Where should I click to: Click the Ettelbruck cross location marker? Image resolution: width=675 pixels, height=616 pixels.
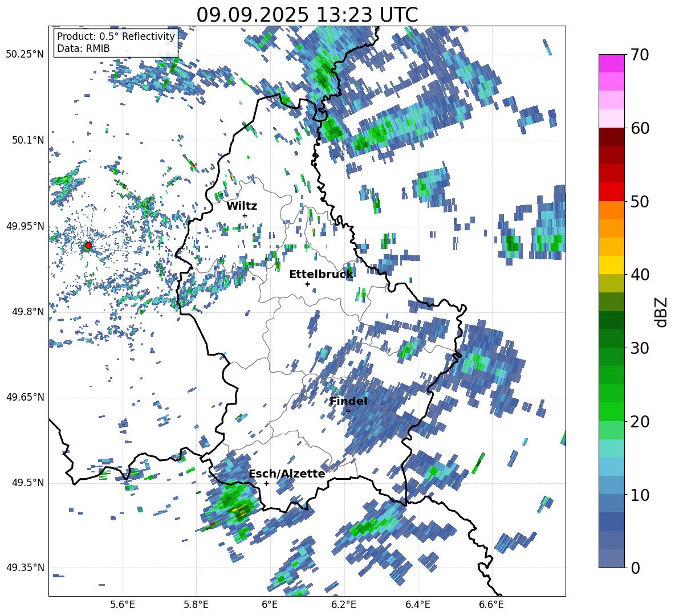click(307, 284)
